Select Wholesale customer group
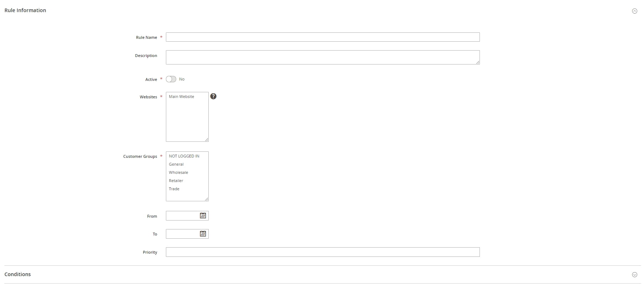 pyautogui.click(x=178, y=172)
